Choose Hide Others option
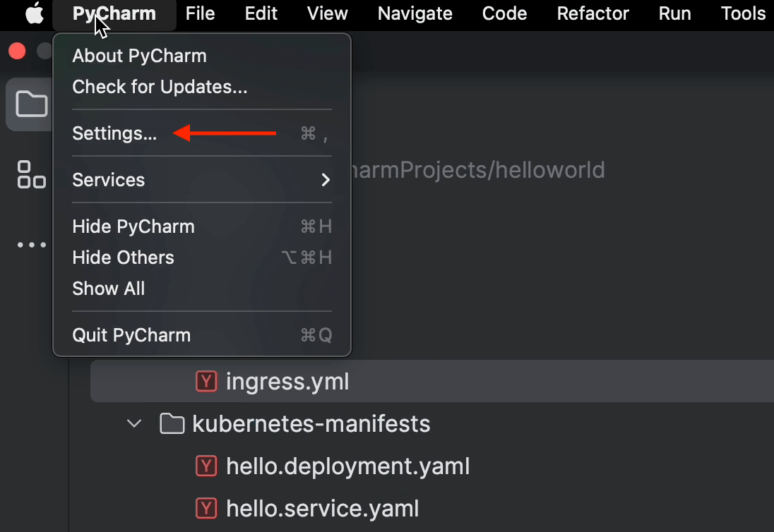 coord(123,258)
